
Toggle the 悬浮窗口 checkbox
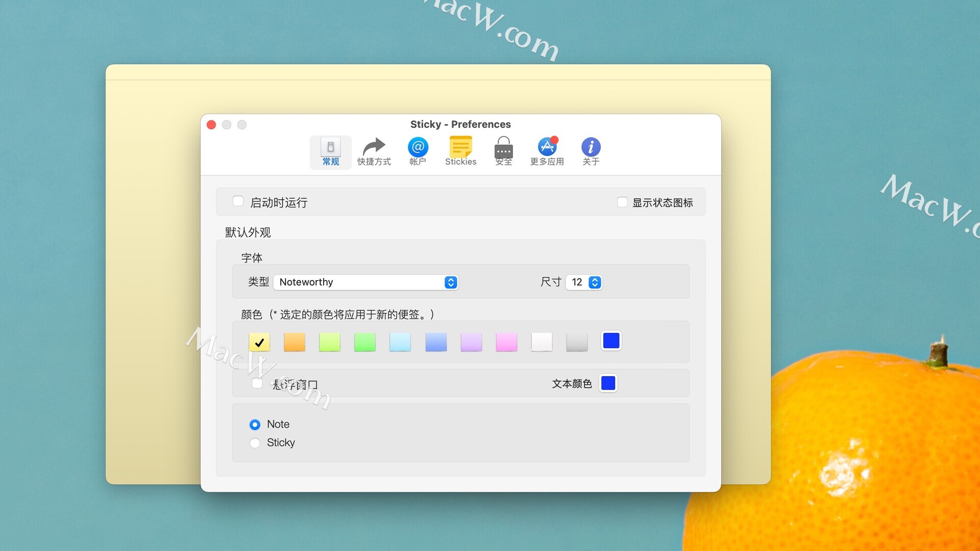click(x=257, y=383)
